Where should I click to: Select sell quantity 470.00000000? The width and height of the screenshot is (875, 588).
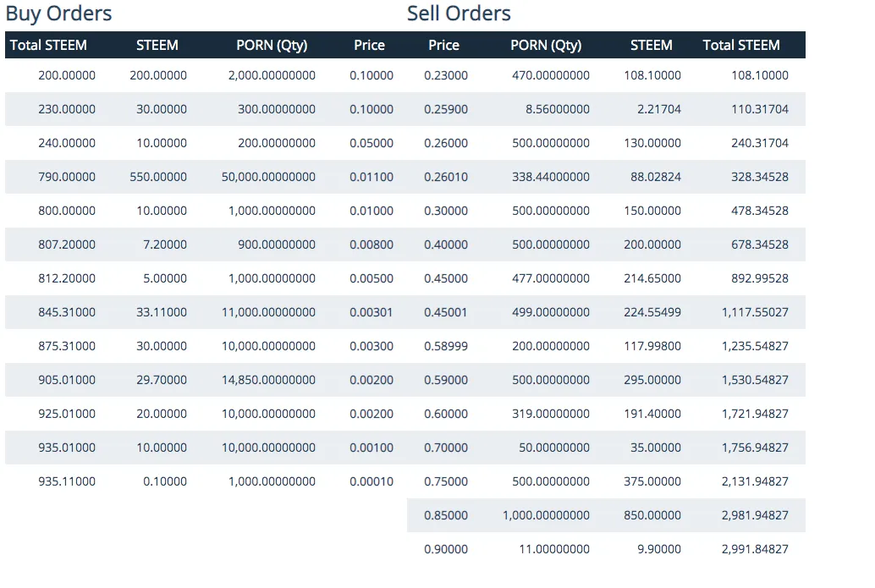point(551,75)
